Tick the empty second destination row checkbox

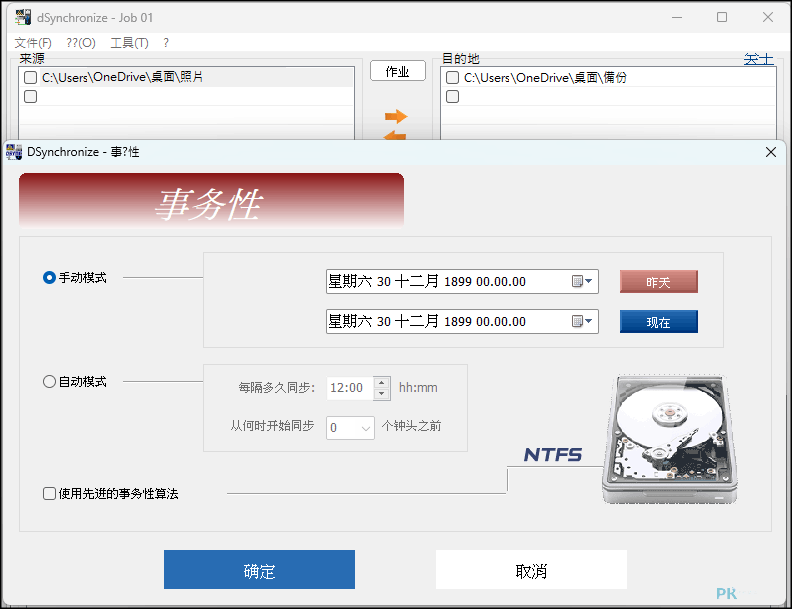(452, 96)
